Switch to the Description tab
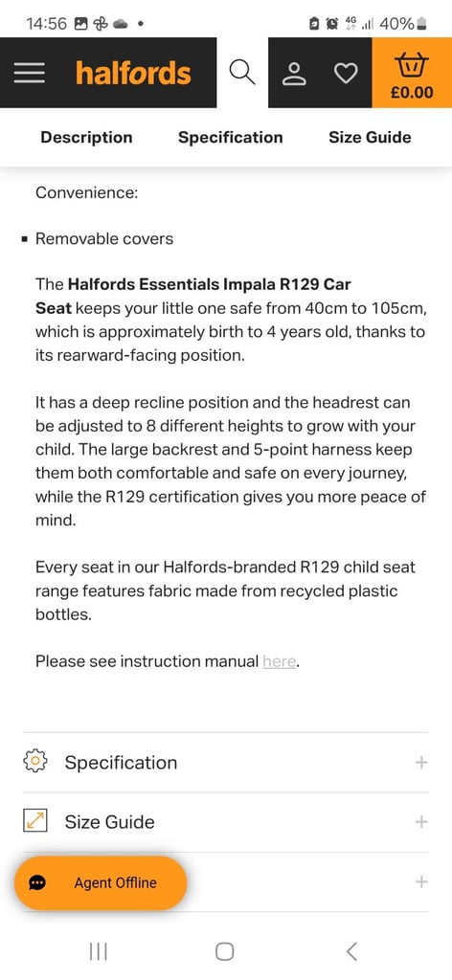The width and height of the screenshot is (452, 980). pyautogui.click(x=86, y=138)
